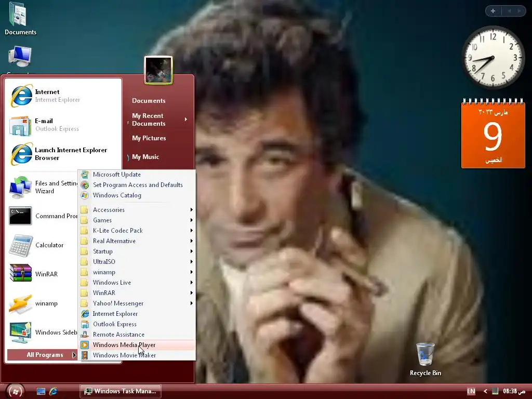Click the Windows Movie Maker film icon

click(x=85, y=355)
